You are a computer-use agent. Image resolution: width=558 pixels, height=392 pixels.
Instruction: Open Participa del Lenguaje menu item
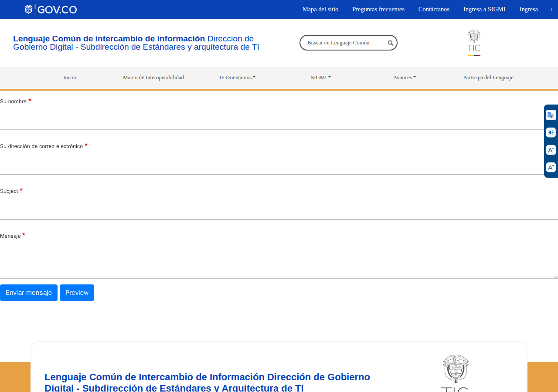[488, 78]
